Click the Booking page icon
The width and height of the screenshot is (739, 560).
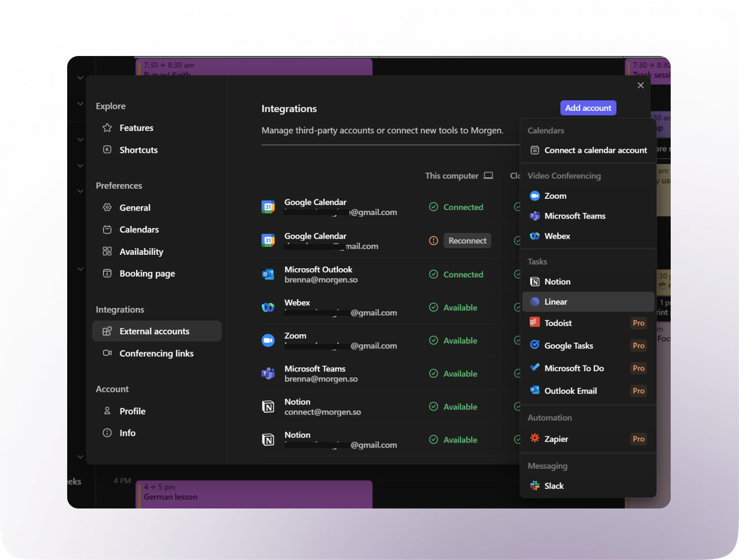(107, 273)
